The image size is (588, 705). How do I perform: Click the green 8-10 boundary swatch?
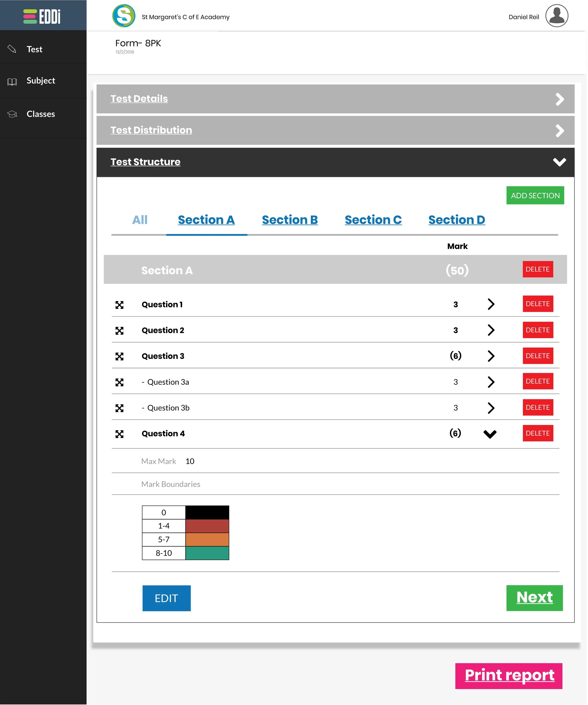pos(207,553)
